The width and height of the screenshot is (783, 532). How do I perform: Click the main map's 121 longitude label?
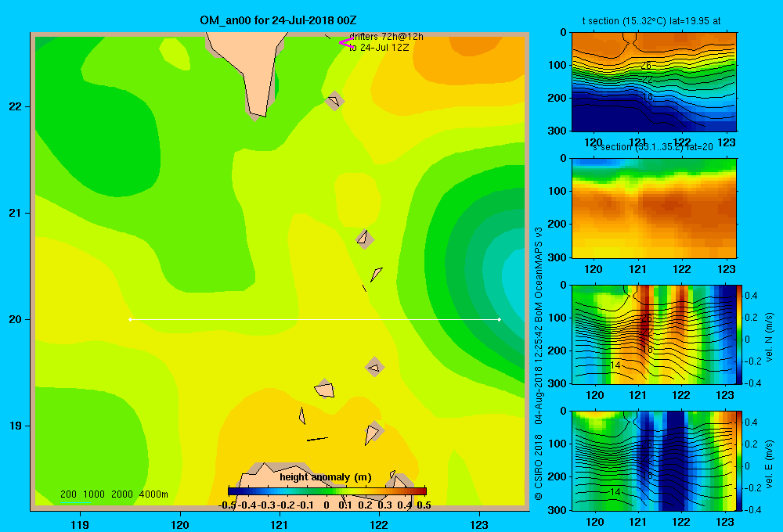point(280,524)
